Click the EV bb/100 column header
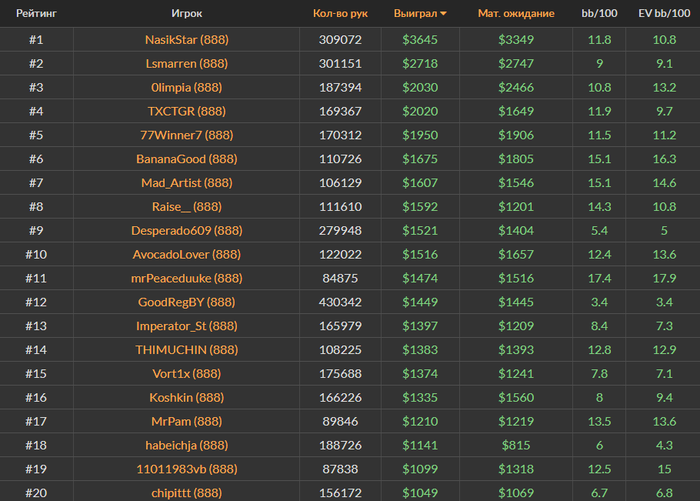This screenshot has width=700, height=501. (664, 13)
